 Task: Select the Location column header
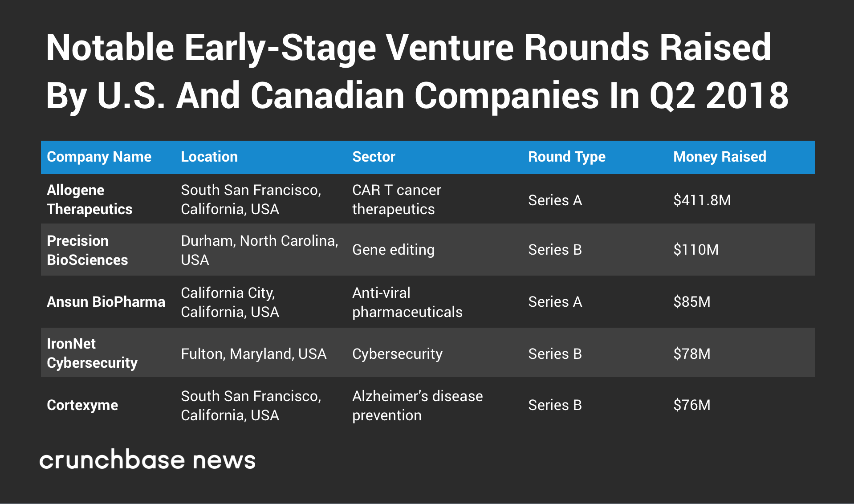[x=209, y=157]
